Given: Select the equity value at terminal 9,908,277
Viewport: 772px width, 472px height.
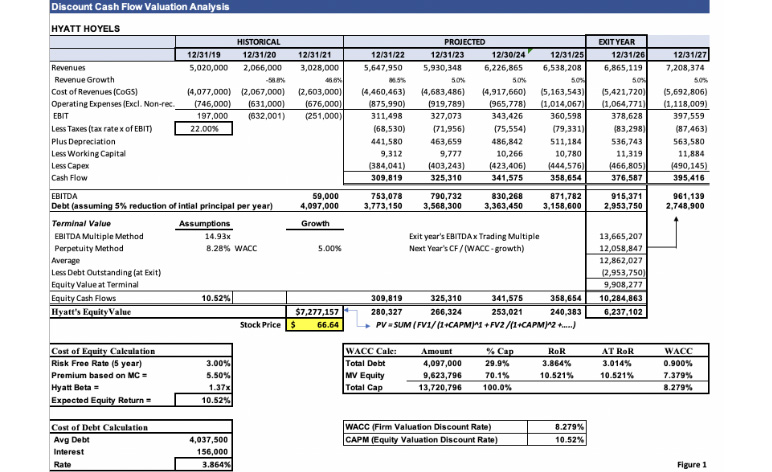Looking at the screenshot, I should 623,284.
